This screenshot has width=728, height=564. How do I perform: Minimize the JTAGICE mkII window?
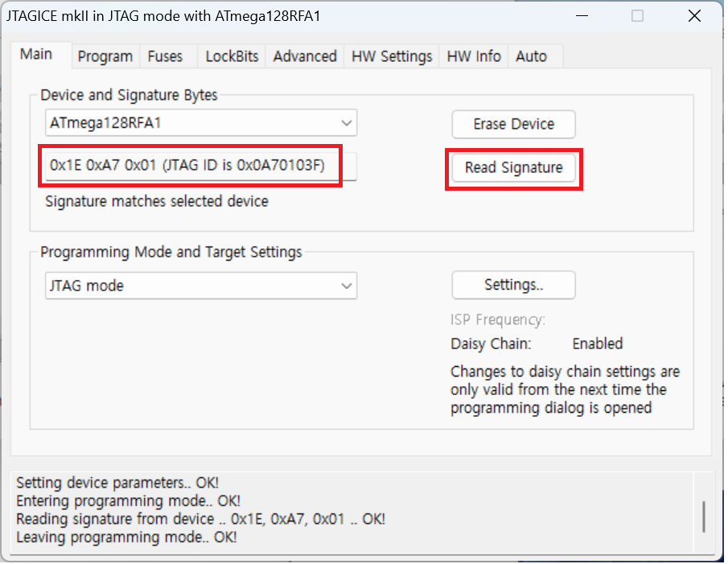(x=582, y=16)
